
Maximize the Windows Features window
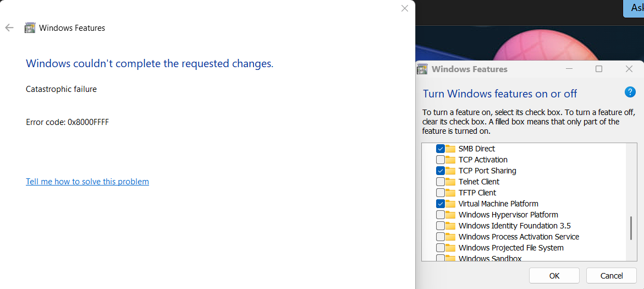pos(599,69)
